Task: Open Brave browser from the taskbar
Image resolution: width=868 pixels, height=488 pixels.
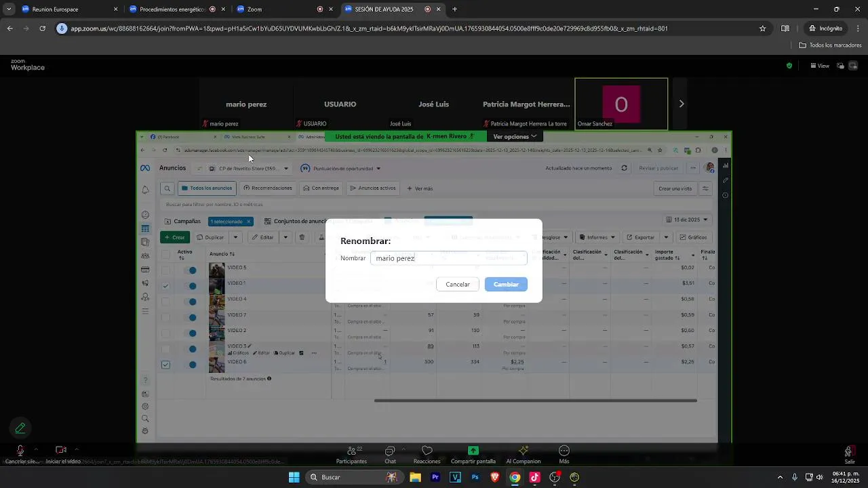Action: pyautogui.click(x=495, y=477)
